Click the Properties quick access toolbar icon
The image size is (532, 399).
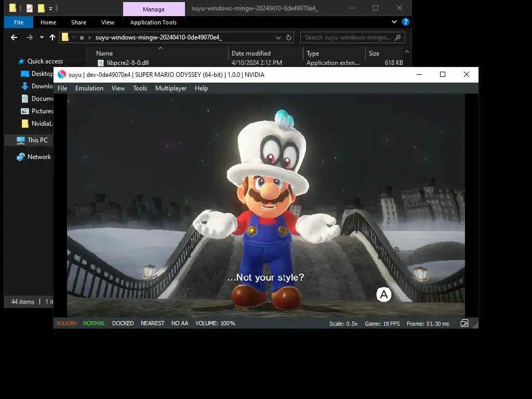pos(30,8)
